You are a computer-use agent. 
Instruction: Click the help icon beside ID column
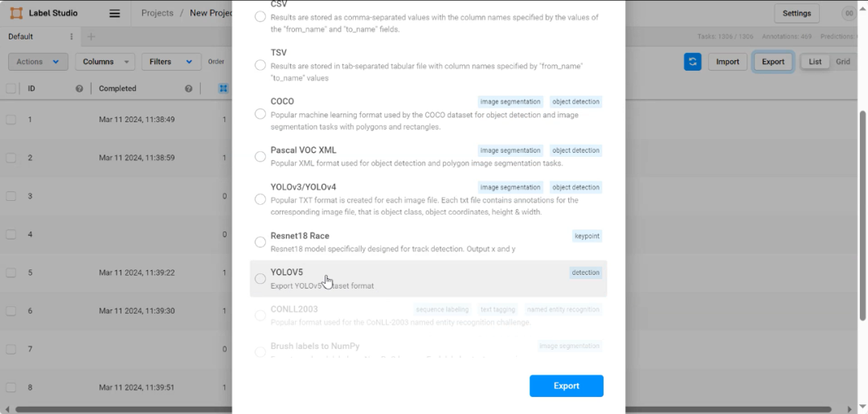(79, 88)
